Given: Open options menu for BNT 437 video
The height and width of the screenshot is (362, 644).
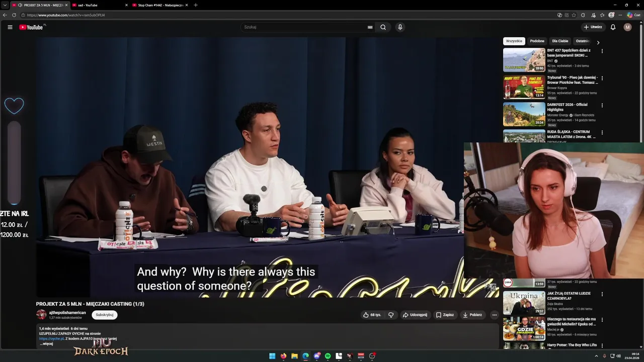Looking at the screenshot, I should coord(602,51).
